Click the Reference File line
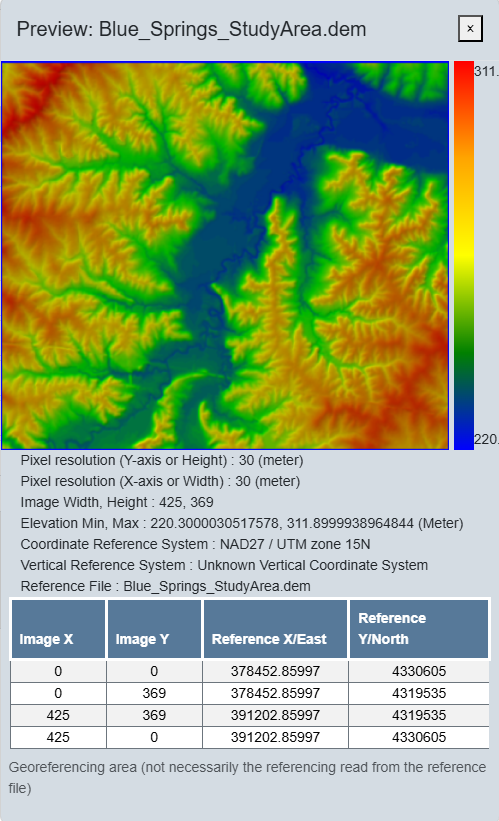 pyautogui.click(x=165, y=586)
